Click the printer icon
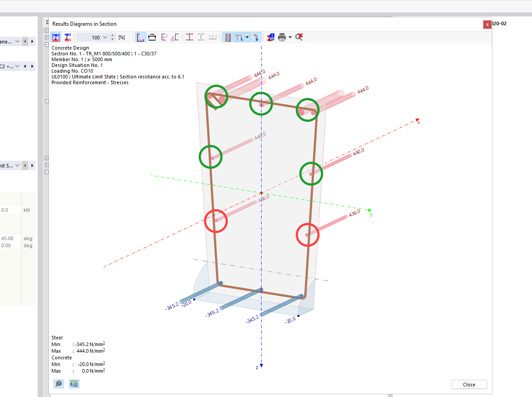The image size is (532, 397). (x=282, y=37)
